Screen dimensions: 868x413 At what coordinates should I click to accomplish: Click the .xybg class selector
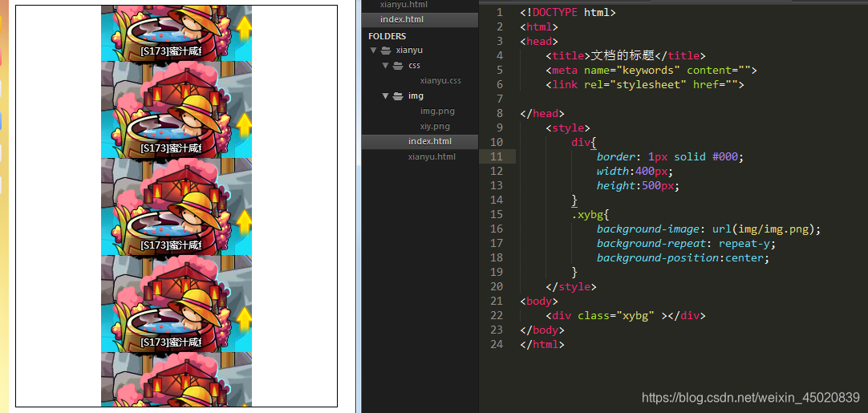pos(587,214)
